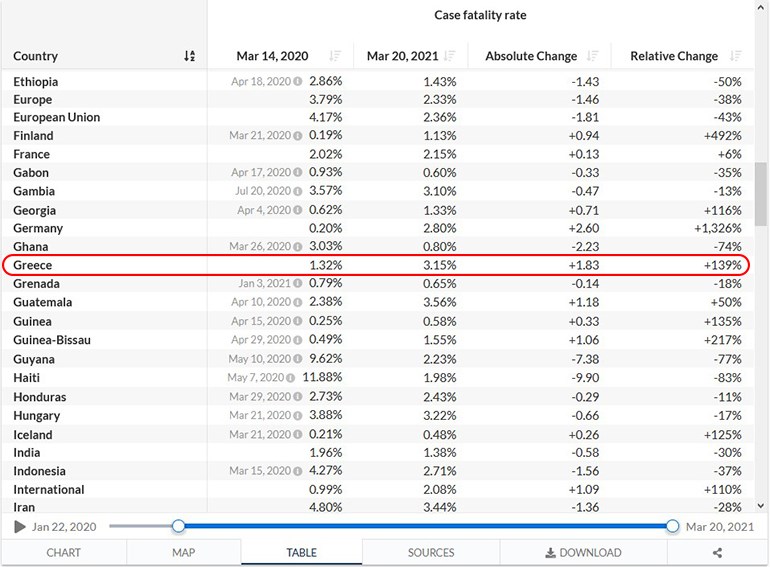Sort by Mar 20, 2021 column icon
The image size is (770, 567).
pyautogui.click(x=450, y=57)
